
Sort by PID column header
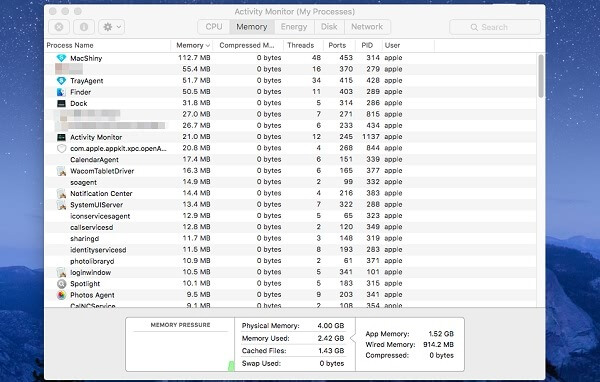click(x=369, y=45)
